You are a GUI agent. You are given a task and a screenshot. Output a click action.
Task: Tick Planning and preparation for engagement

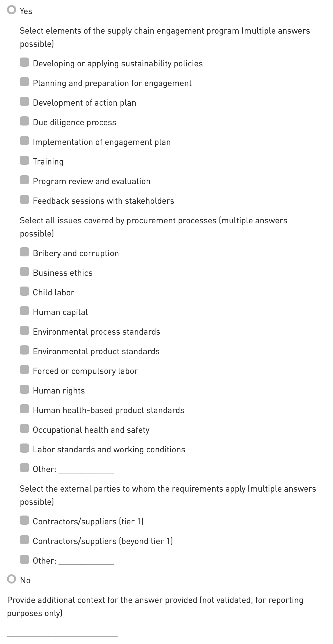24,82
